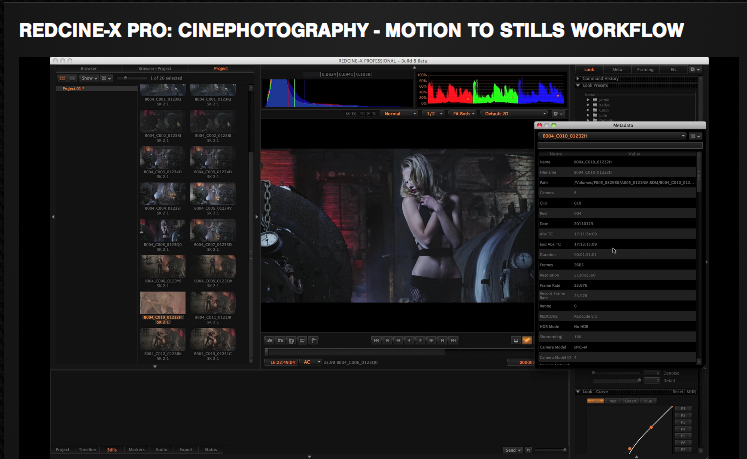Select the Look tab in the right panel
The width and height of the screenshot is (747, 459).
point(589,70)
